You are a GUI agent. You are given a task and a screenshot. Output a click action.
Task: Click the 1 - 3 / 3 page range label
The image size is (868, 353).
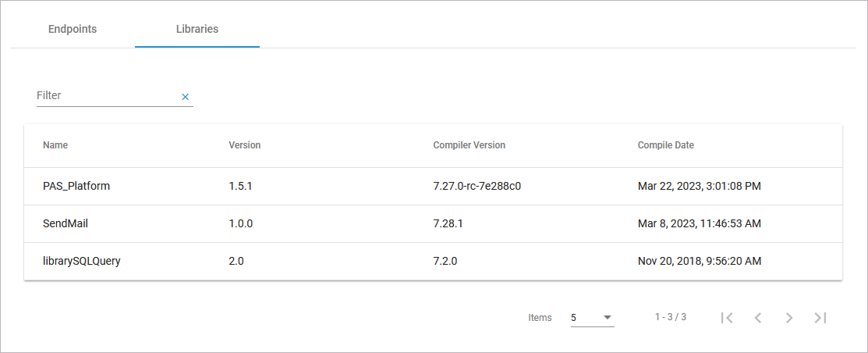(671, 317)
